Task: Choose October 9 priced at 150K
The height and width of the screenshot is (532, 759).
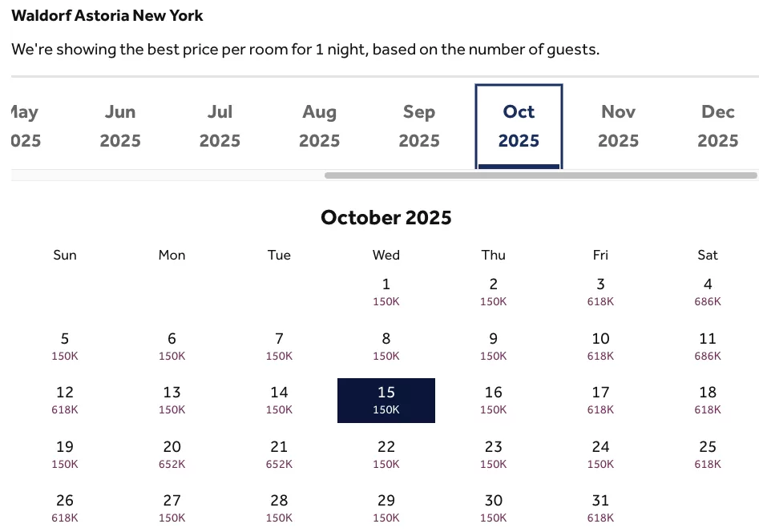Action: click(x=493, y=347)
